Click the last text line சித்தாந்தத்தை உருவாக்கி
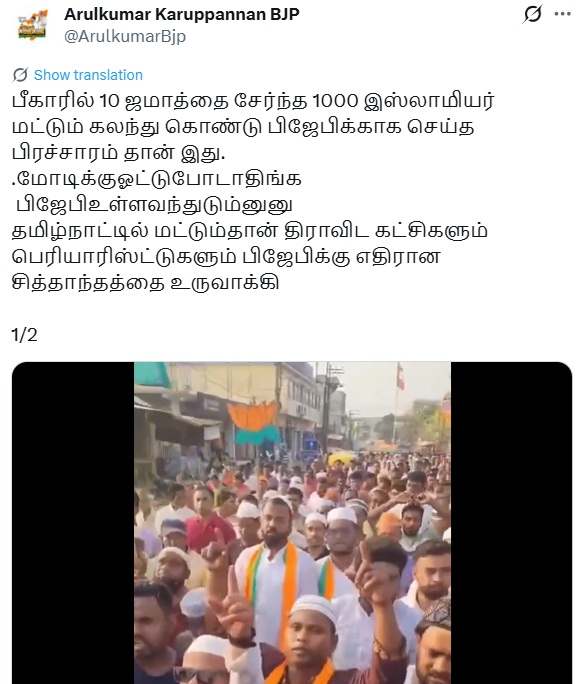Screen dimensions: 582x684 [145, 283]
